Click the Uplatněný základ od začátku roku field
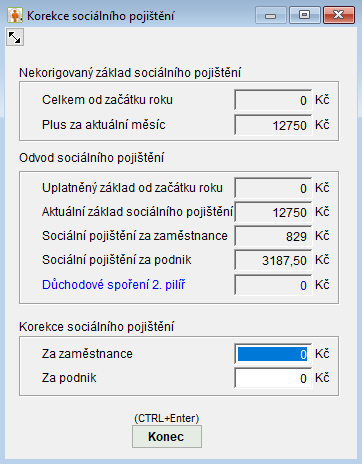Screen dimensions: 362x464 pos(273,188)
